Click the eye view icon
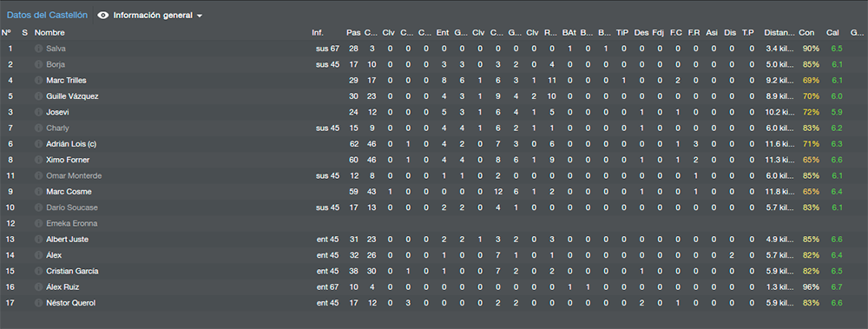This screenshot has height=329, width=868. (103, 16)
